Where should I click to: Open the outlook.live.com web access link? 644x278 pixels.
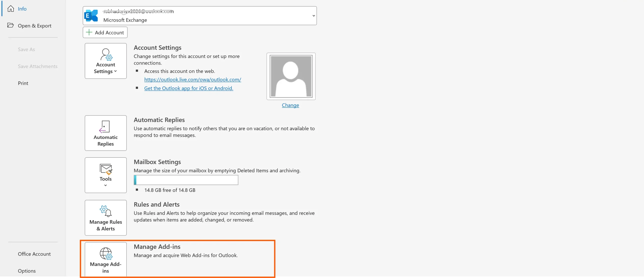pyautogui.click(x=193, y=80)
